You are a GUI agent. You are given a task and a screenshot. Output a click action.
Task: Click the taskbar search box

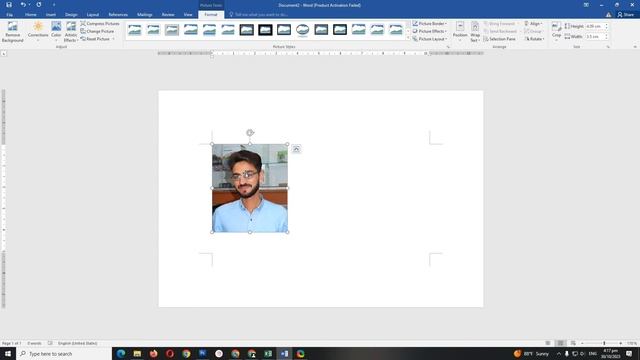coord(64,353)
